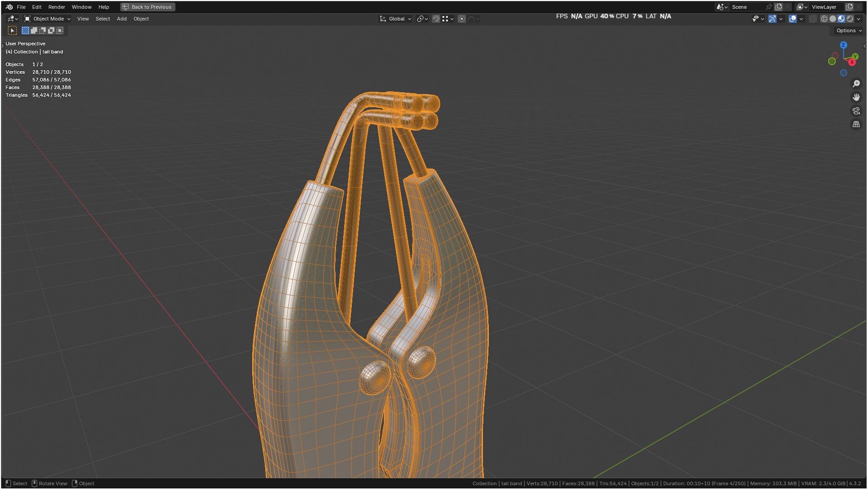Open the snapping options dropdown
The height and width of the screenshot is (490, 868).
[448, 19]
